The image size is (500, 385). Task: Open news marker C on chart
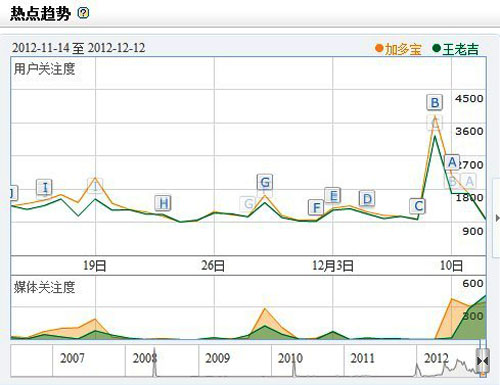418,206
